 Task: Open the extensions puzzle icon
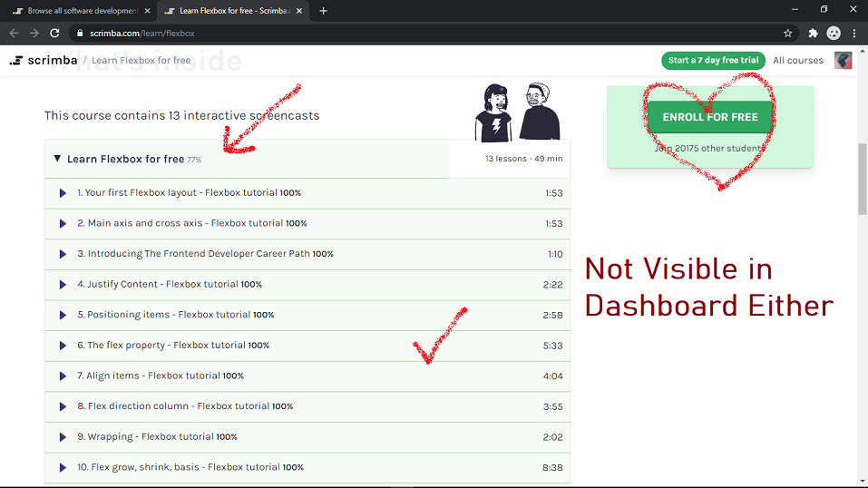click(813, 34)
